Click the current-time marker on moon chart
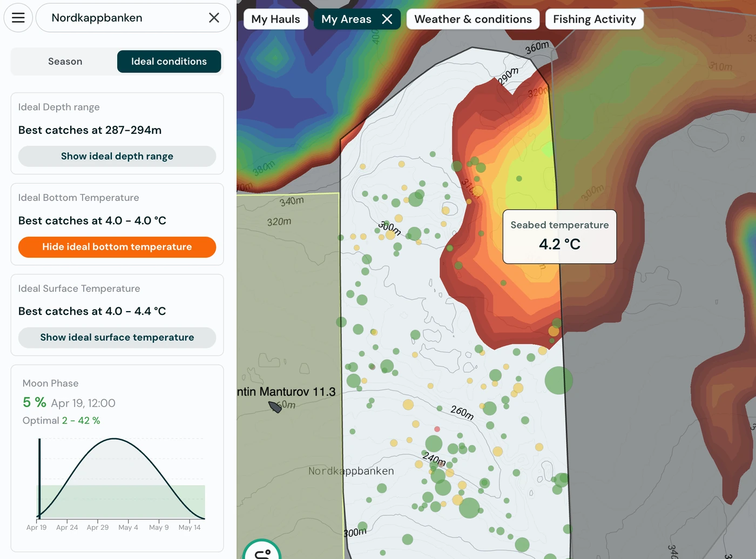This screenshot has width=756, height=559. click(39, 478)
